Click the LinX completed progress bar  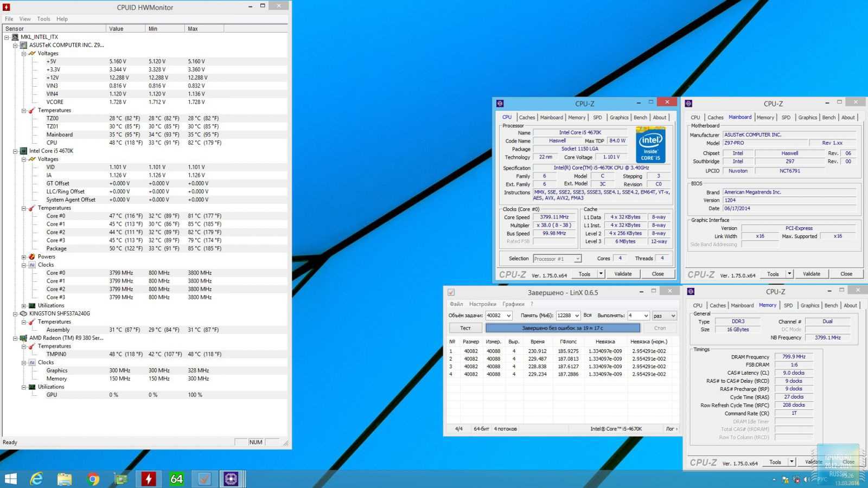coord(563,328)
